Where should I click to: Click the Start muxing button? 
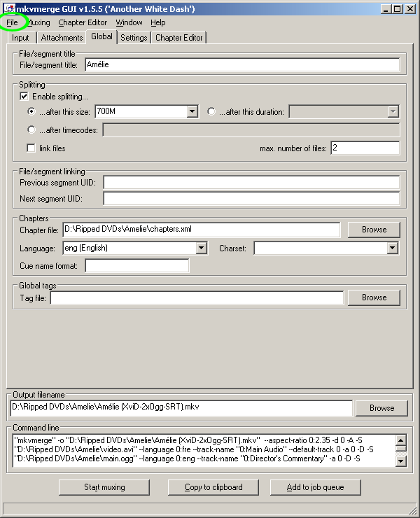point(104,487)
